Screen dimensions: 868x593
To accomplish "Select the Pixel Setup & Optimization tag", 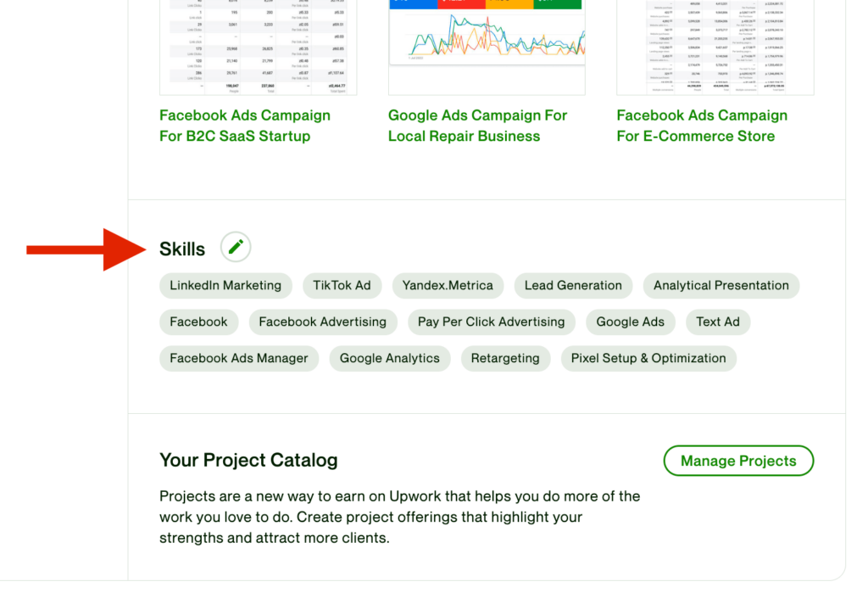I will click(648, 359).
